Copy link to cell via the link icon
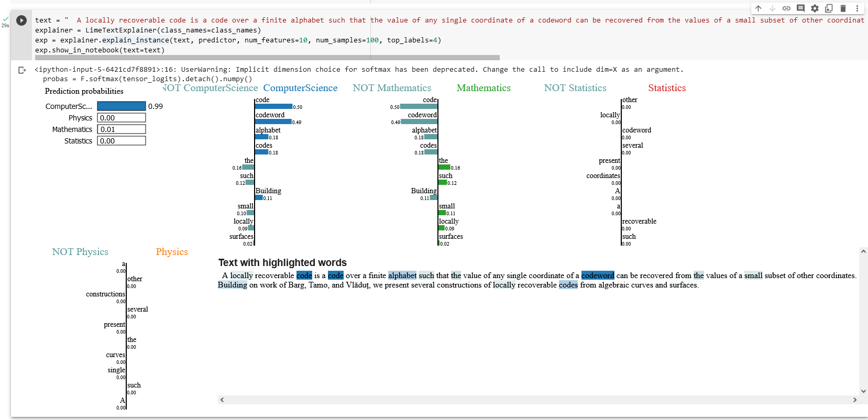Image resolution: width=868 pixels, height=420 pixels. 786,8
